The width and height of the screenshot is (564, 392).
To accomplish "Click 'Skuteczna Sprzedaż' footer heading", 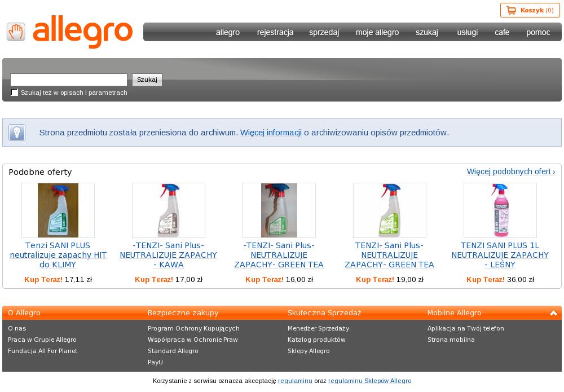I will click(324, 313).
